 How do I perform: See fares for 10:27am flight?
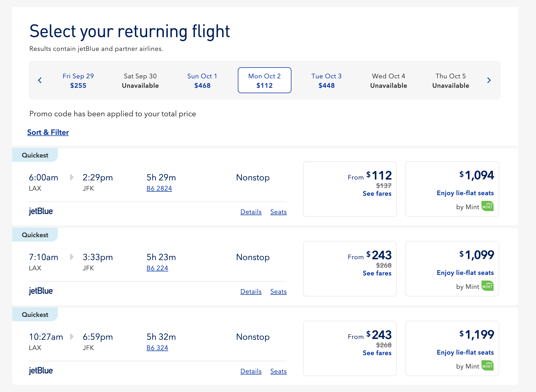click(x=377, y=353)
